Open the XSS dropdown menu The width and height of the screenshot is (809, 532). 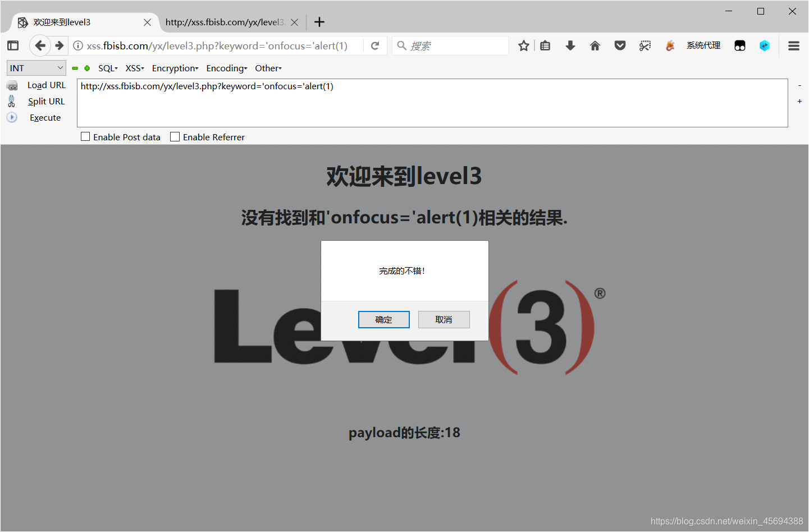coord(135,68)
